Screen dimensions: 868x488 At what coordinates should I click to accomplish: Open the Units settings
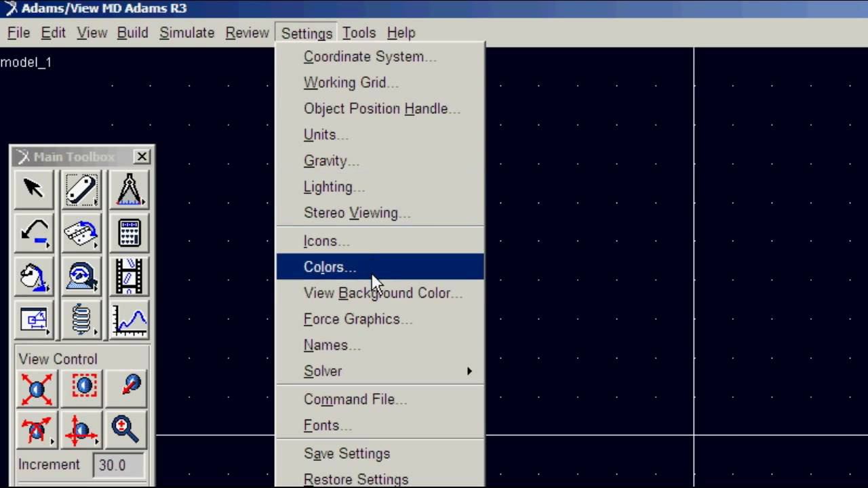click(x=380, y=135)
